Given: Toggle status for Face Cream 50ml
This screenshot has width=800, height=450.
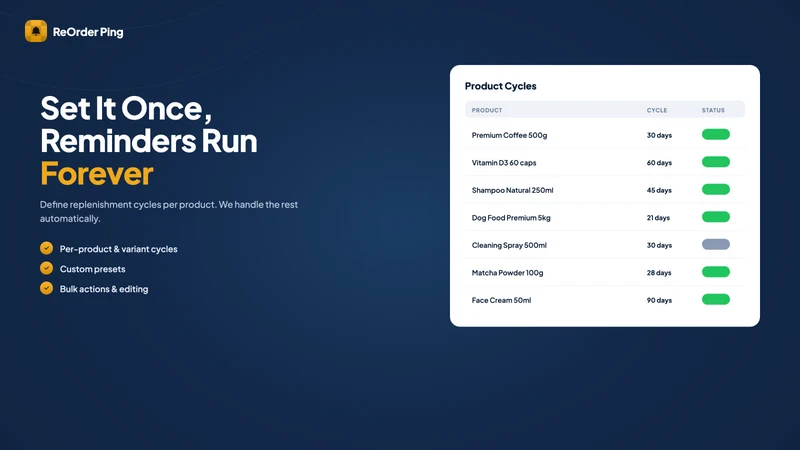Looking at the screenshot, I should tap(715, 300).
